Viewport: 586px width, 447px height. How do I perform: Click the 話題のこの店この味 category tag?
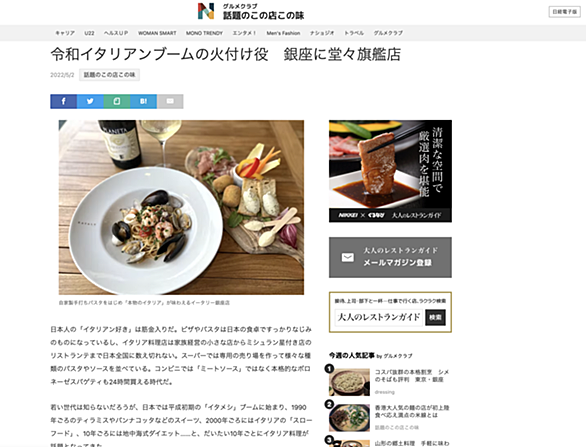[x=109, y=75]
